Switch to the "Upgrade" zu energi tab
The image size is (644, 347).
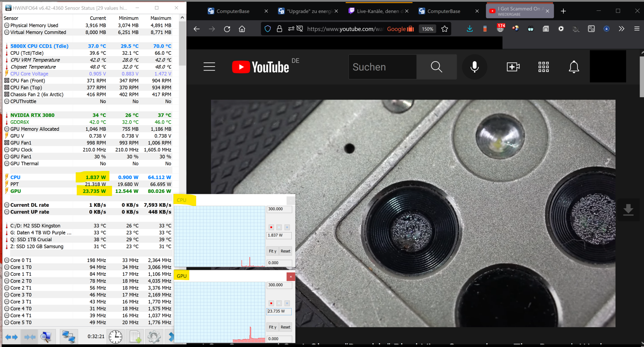[x=308, y=11]
